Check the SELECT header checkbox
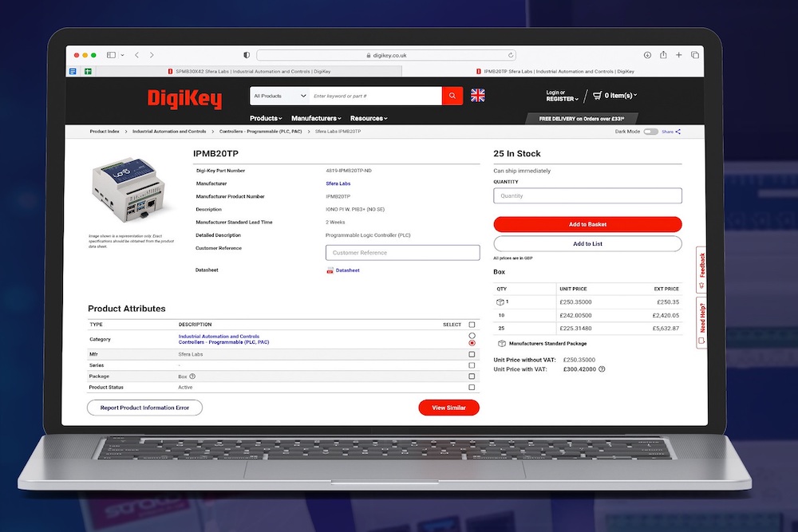The image size is (798, 532). 472,325
